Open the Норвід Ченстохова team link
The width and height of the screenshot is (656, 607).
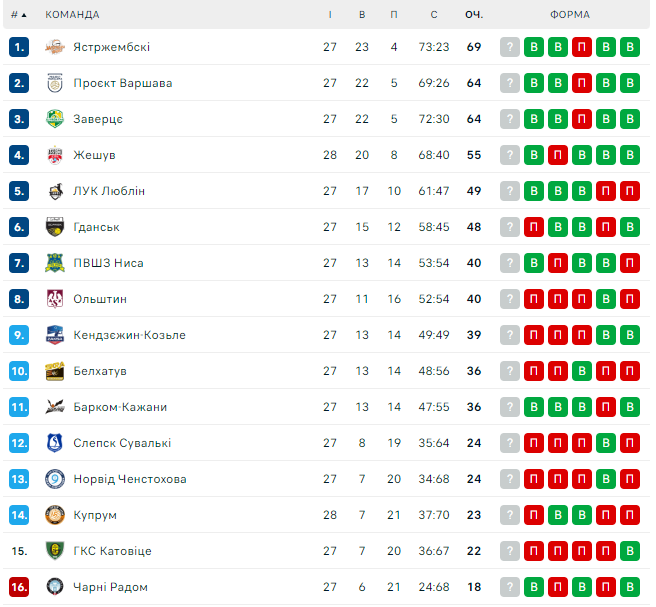pos(130,479)
